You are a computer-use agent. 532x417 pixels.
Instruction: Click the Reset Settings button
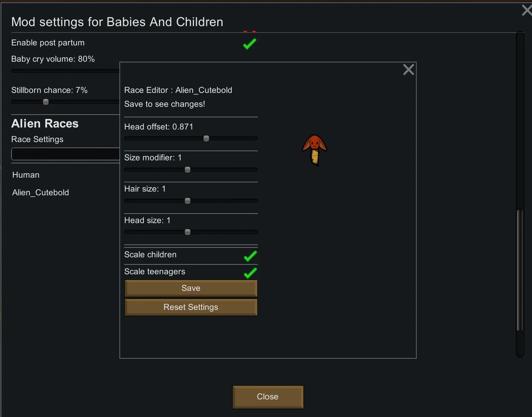click(191, 307)
